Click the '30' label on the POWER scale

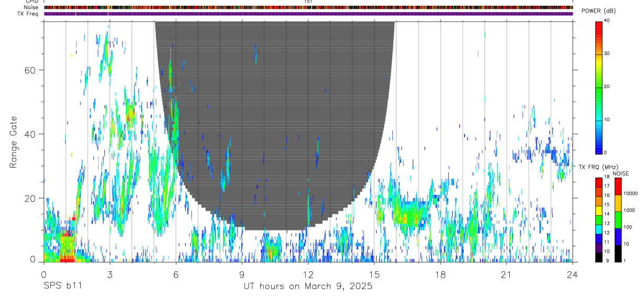[x=607, y=53]
